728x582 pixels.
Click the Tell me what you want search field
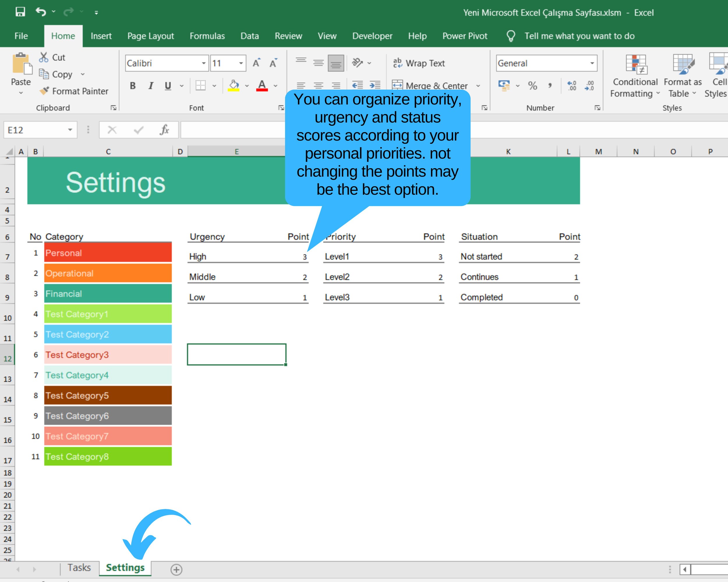click(x=579, y=36)
